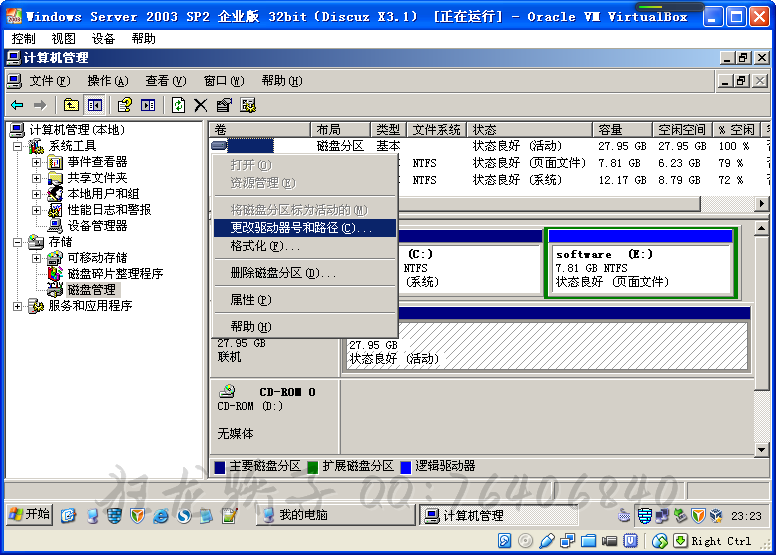Viewport: 776px width, 555px height.
Task: Expand the 本地用户和组 tree node
Action: pos(36,194)
